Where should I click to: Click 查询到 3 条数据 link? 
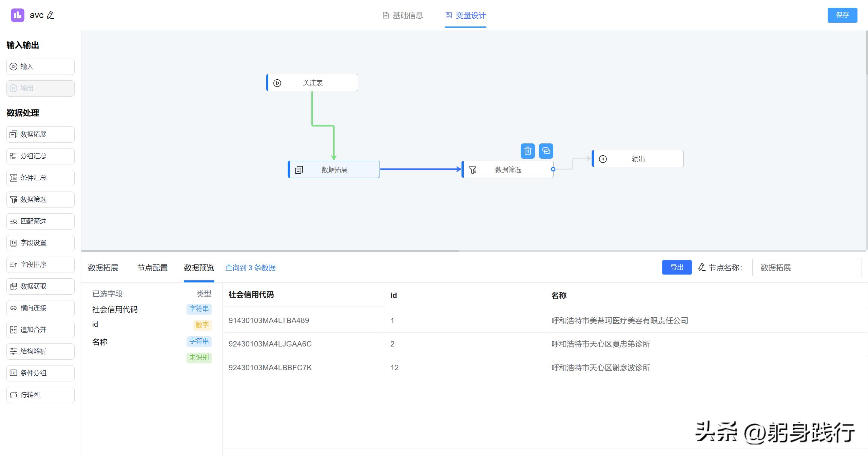[x=250, y=268]
